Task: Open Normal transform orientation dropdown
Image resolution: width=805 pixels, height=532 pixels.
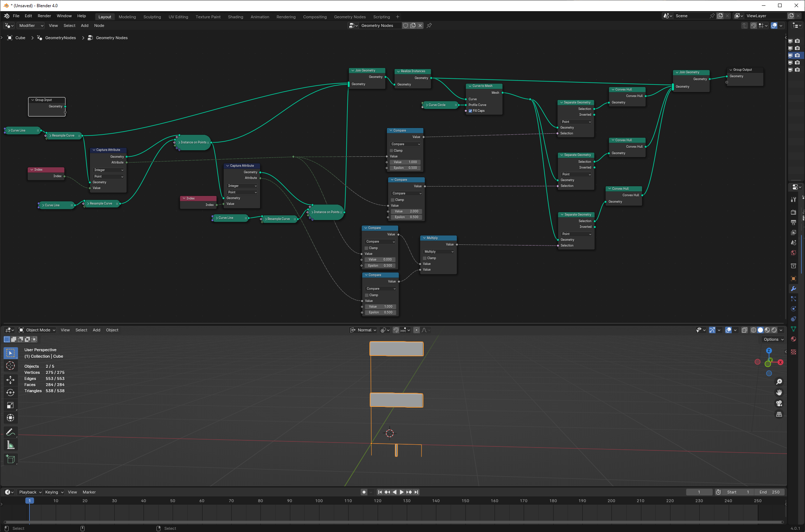Action: pyautogui.click(x=363, y=330)
